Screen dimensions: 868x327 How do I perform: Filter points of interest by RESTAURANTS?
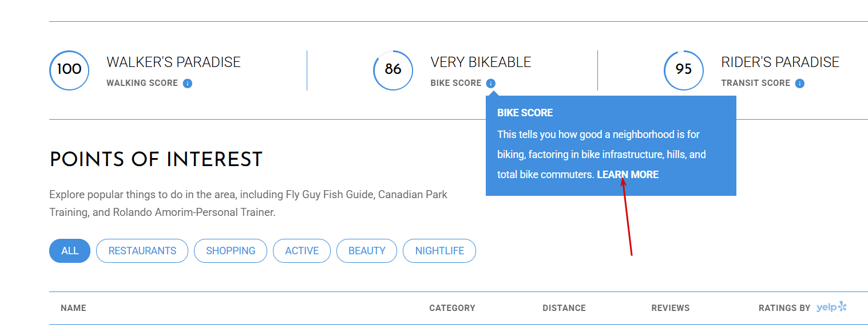[x=142, y=251]
